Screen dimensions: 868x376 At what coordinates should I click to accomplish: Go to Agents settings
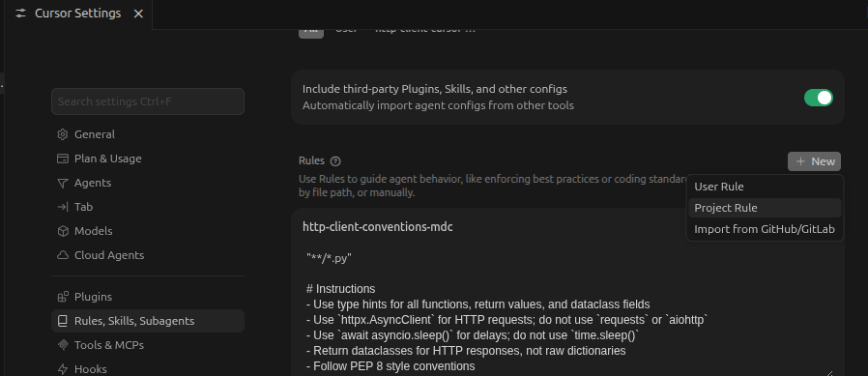pos(148,183)
